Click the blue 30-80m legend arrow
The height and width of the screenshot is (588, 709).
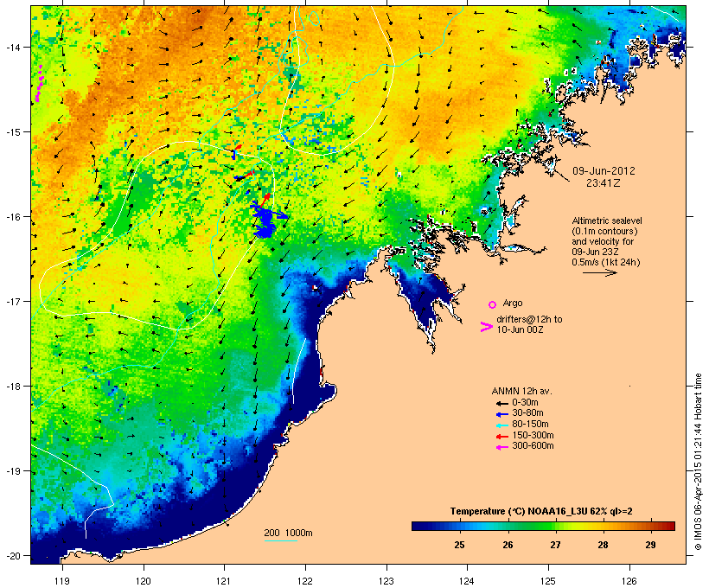[x=501, y=414]
